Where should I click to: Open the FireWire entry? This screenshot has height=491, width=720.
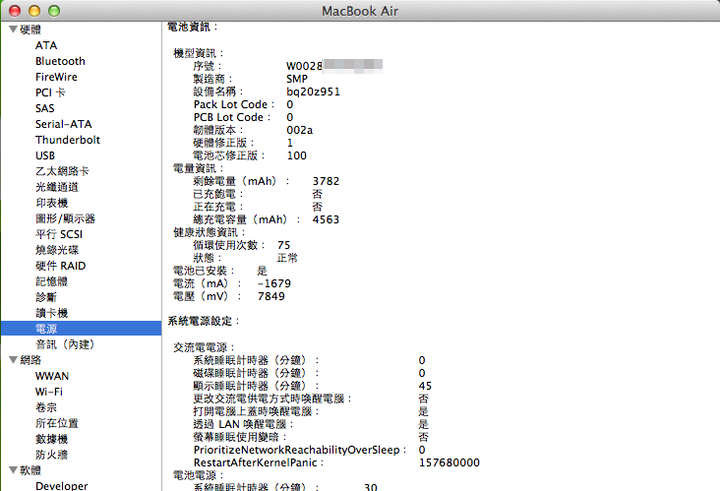pyautogui.click(x=56, y=77)
